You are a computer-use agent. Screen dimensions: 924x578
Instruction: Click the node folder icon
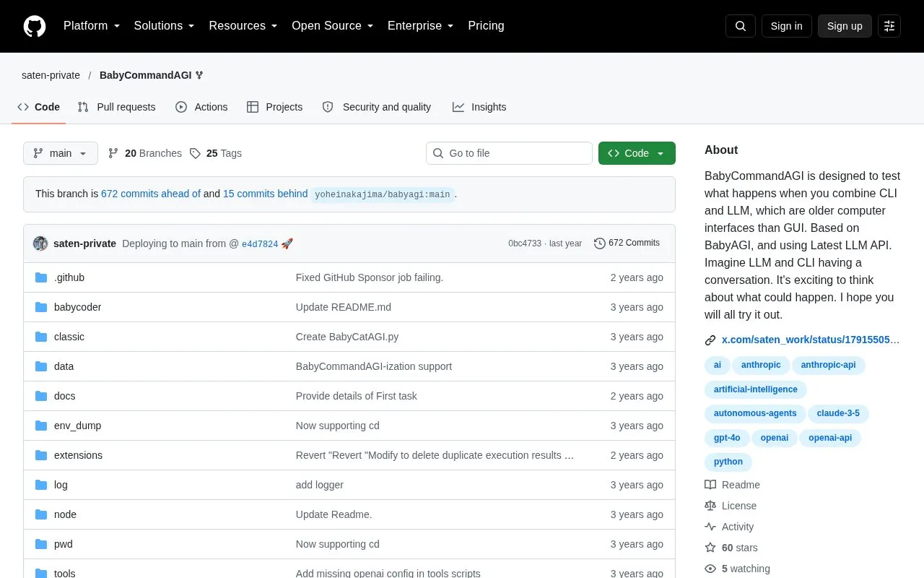[41, 514]
